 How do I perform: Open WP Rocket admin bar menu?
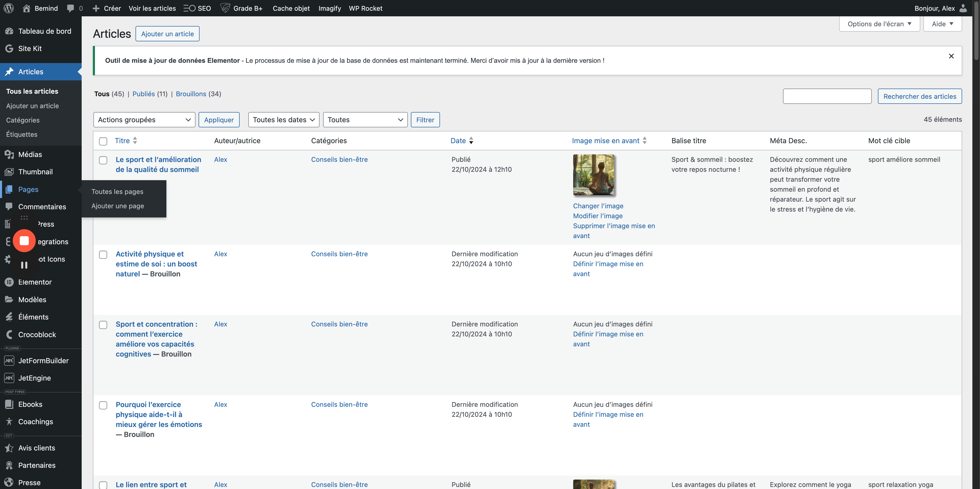[365, 8]
